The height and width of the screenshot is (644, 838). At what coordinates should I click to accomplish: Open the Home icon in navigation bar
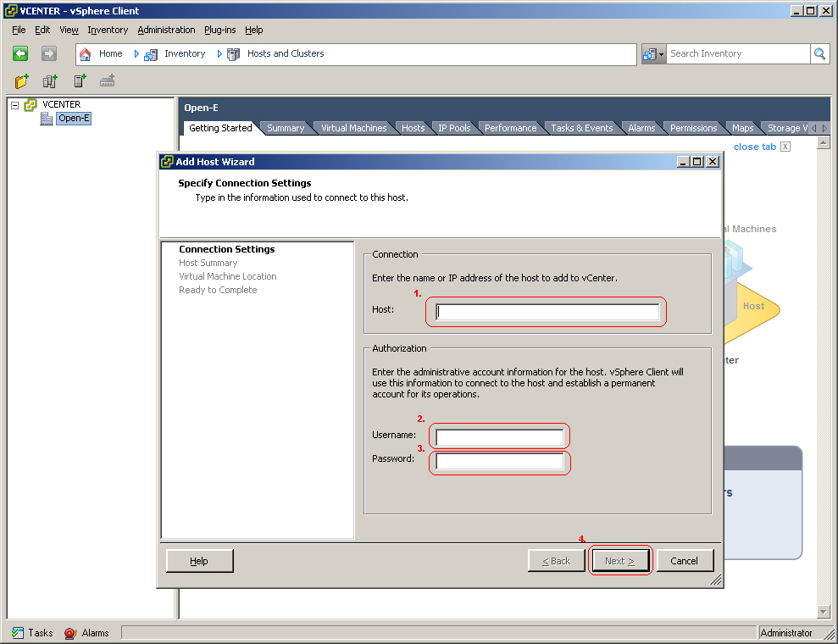[85, 54]
